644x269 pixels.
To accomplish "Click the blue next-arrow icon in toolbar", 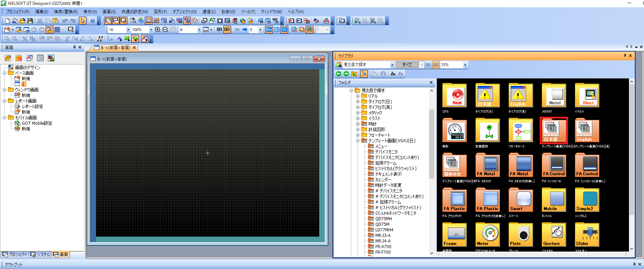I will click(245, 30).
